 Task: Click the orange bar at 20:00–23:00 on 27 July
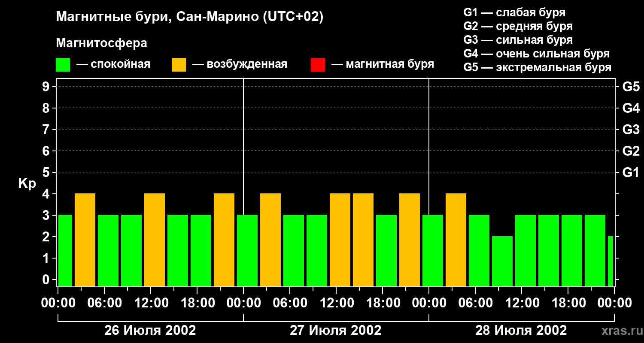(x=410, y=240)
